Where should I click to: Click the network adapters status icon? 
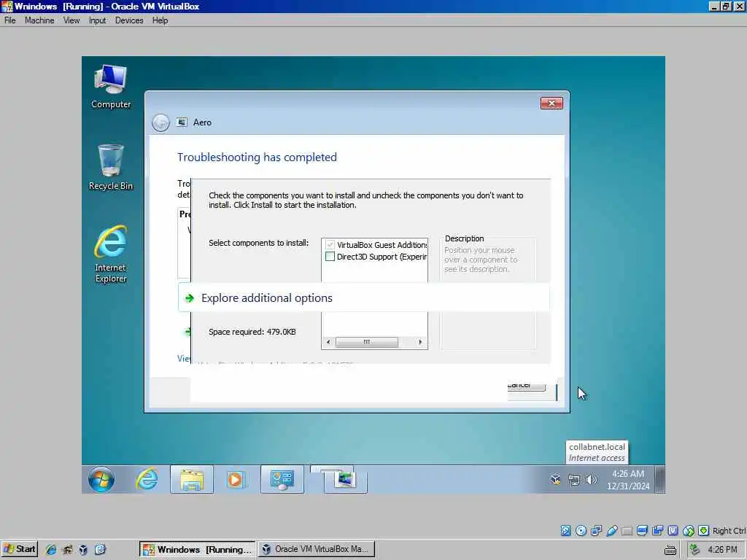point(596,531)
